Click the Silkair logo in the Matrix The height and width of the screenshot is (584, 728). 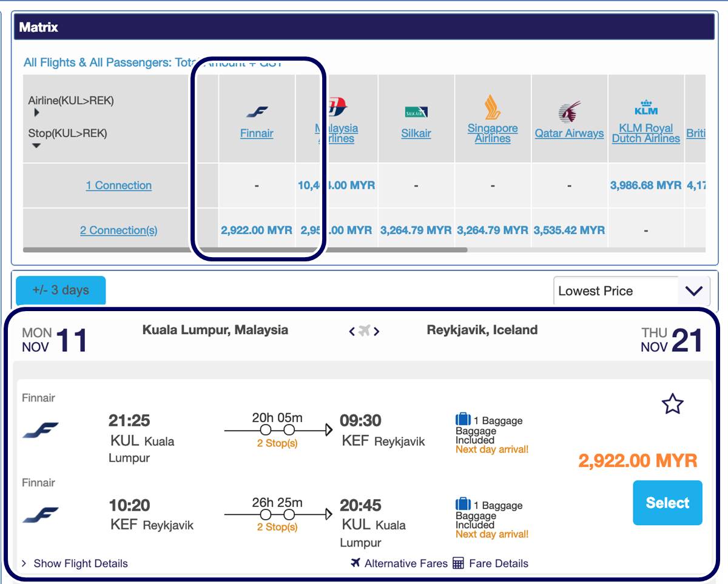(x=416, y=112)
